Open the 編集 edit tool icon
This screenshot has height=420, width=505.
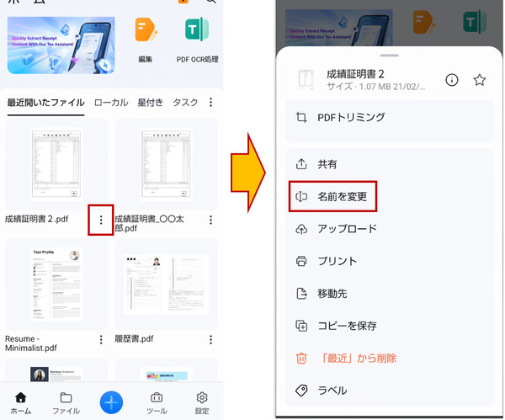click(x=146, y=30)
